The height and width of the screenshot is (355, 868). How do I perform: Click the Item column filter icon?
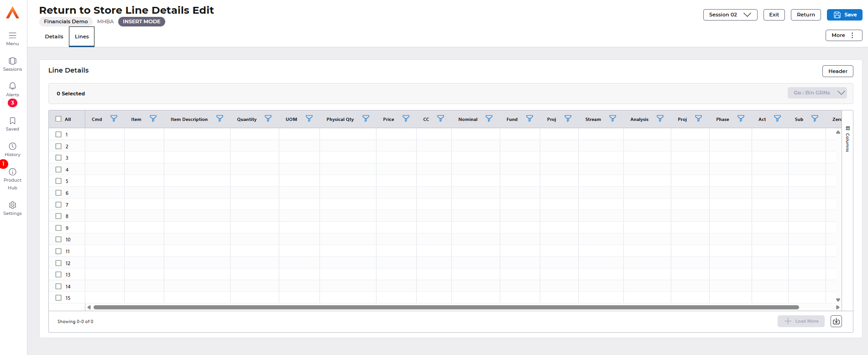[x=153, y=119]
